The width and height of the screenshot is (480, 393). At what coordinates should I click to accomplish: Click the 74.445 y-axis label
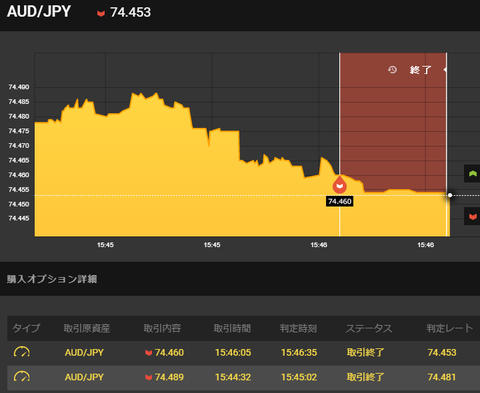point(19,218)
